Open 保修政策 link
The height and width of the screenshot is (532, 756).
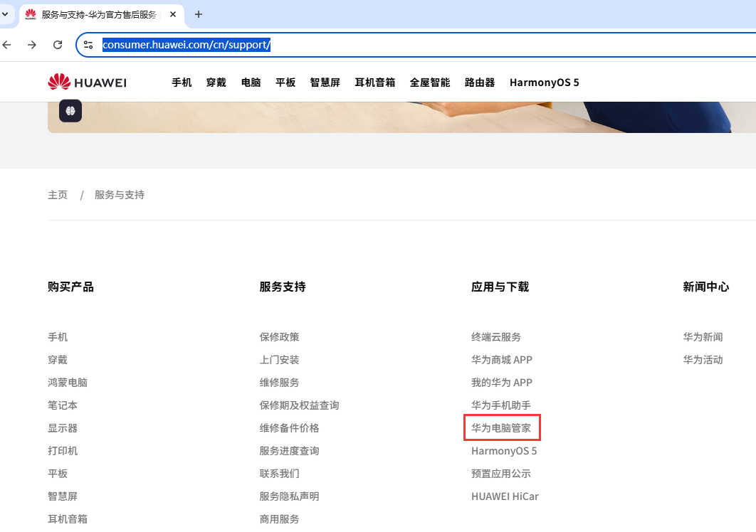[279, 337]
